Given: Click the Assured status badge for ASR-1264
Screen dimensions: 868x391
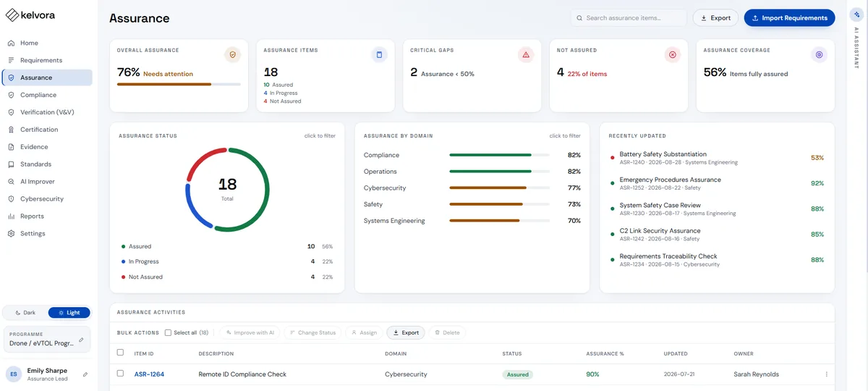Looking at the screenshot, I should tap(518, 374).
